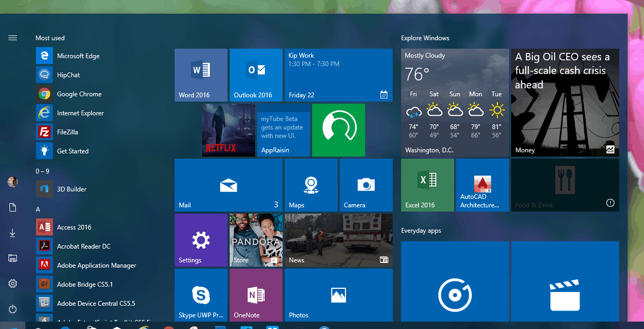Open the Mail tile
The width and height of the screenshot is (644, 329).
(x=229, y=185)
